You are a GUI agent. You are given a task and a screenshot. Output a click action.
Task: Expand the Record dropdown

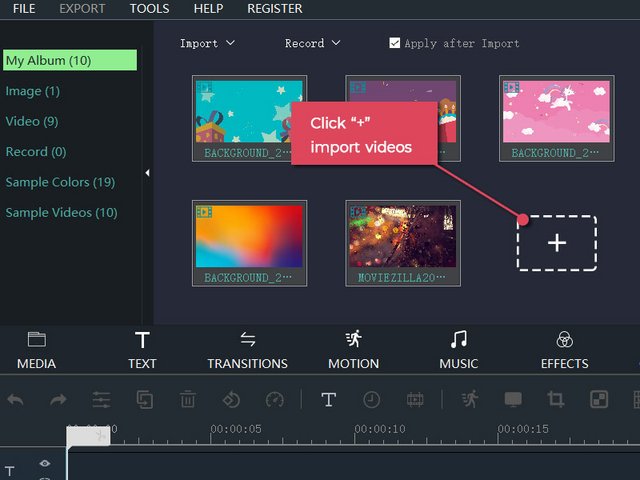[x=312, y=43]
